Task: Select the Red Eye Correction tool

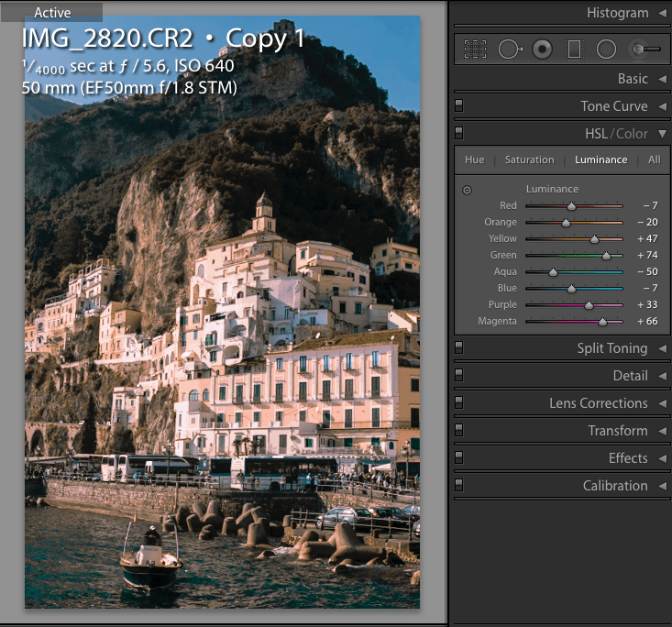Action: tap(542, 49)
